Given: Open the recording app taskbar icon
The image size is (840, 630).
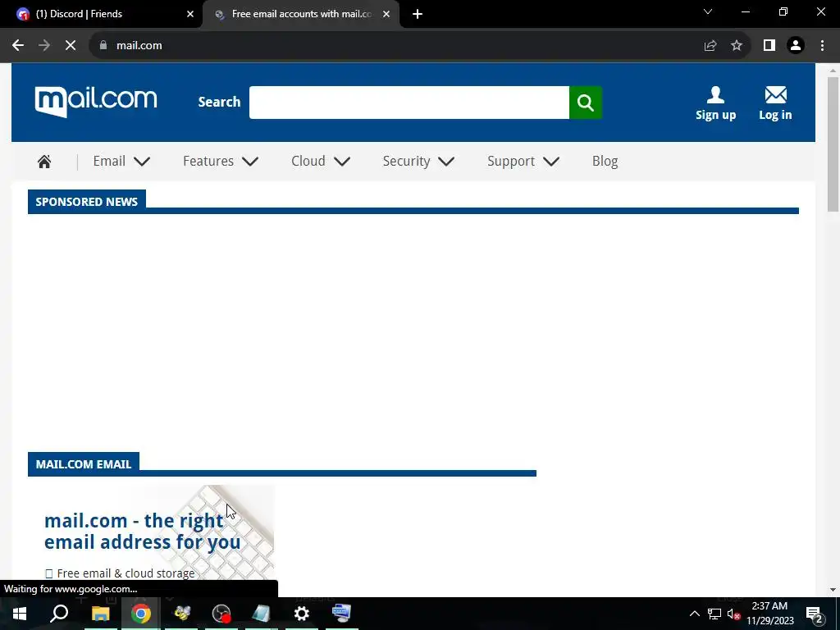Looking at the screenshot, I should (221, 614).
